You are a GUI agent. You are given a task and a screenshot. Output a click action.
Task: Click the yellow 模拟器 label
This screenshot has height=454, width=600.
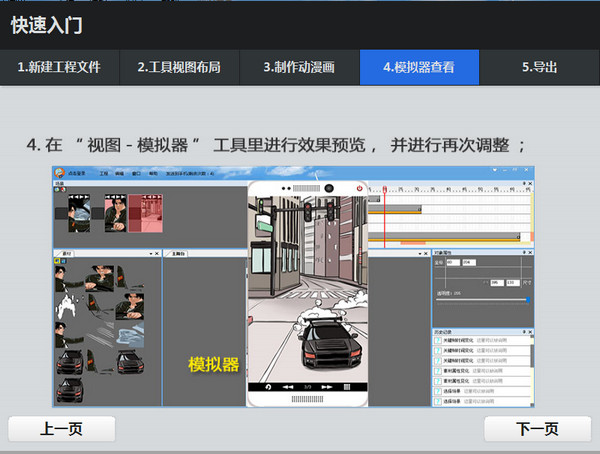214,365
